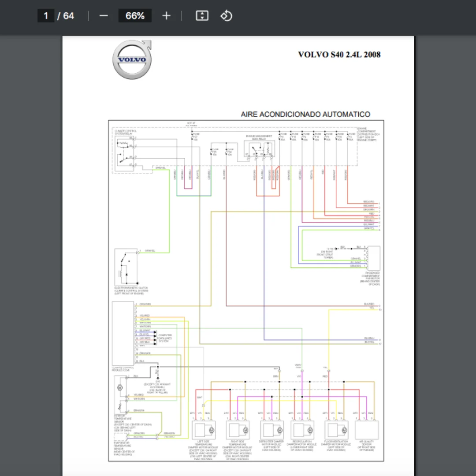
Task: Click the electromagnetic clutch component box
Action: tap(126, 267)
